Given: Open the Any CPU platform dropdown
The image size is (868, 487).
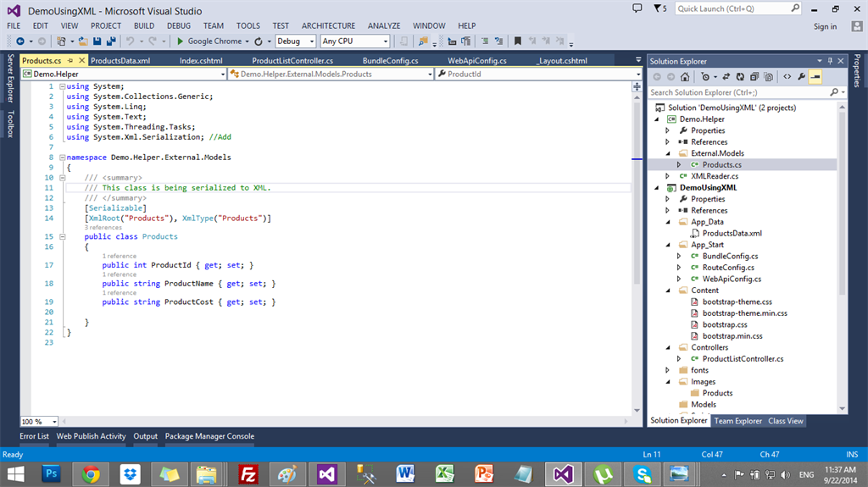Looking at the screenshot, I should pyautogui.click(x=385, y=41).
